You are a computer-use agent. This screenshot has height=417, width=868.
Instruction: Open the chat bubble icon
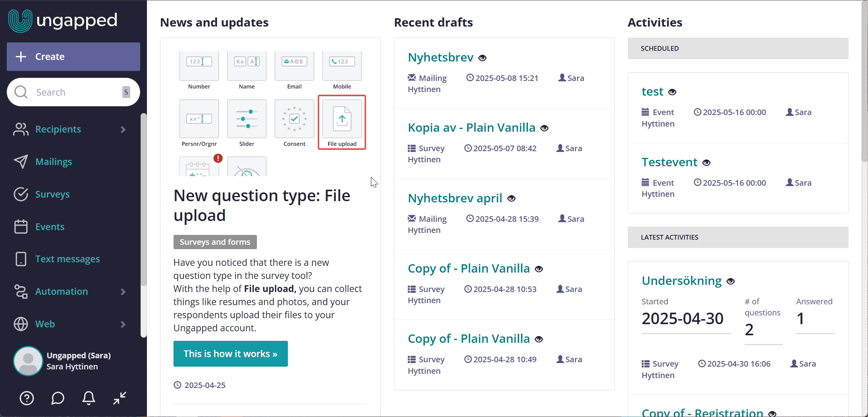58,398
